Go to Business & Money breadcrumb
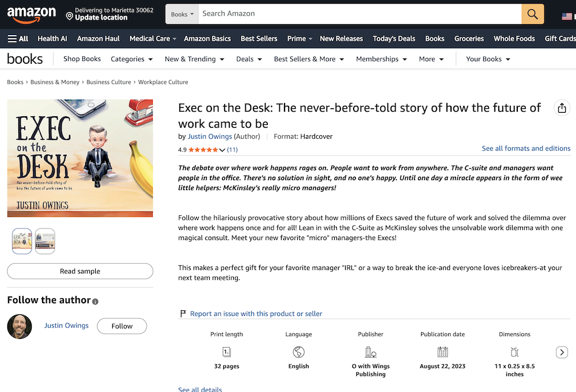The height and width of the screenshot is (392, 576). tap(55, 82)
